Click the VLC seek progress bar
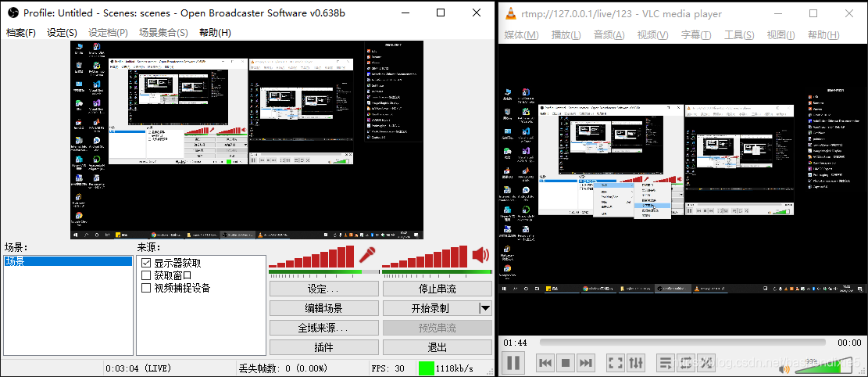The height and width of the screenshot is (377, 868). (x=682, y=343)
